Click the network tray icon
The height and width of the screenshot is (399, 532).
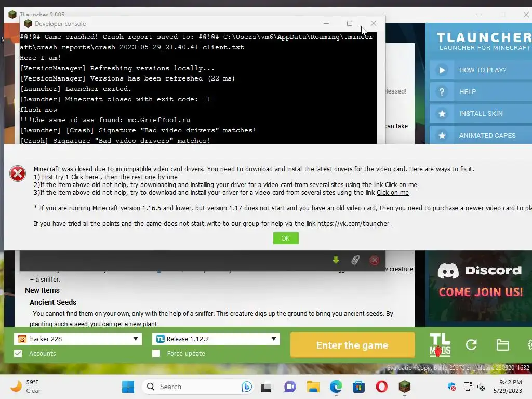point(468,387)
